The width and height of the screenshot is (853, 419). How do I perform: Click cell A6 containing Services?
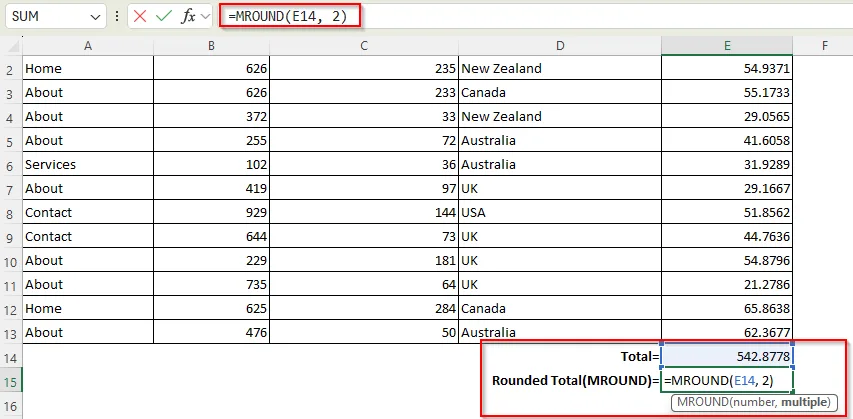pyautogui.click(x=88, y=164)
